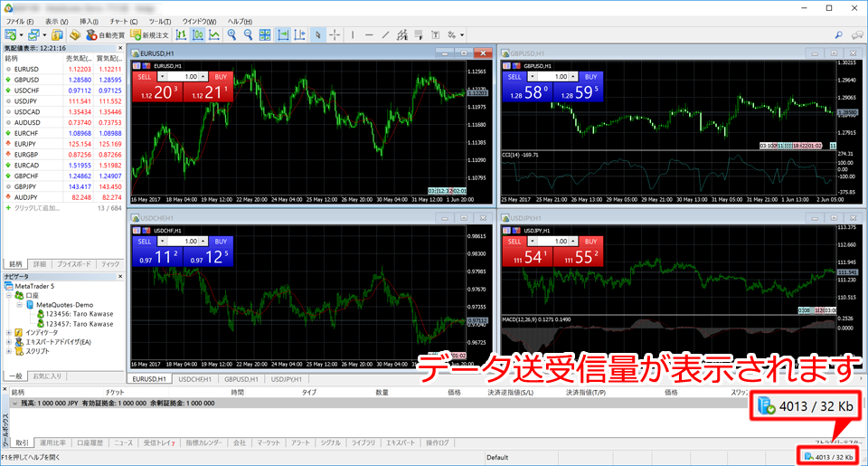Open the ヘルプ(H) menu
Screen dimensions: 868x466
click(240, 21)
